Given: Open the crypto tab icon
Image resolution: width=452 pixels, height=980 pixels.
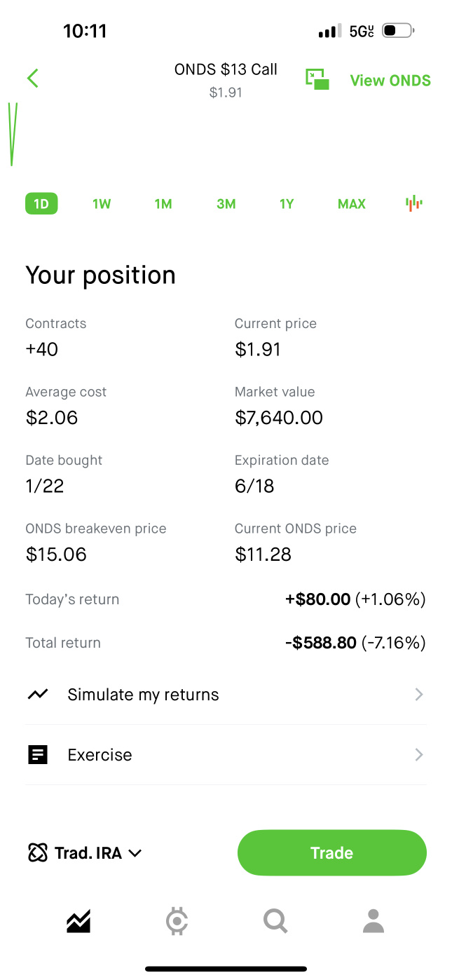Looking at the screenshot, I should [177, 921].
